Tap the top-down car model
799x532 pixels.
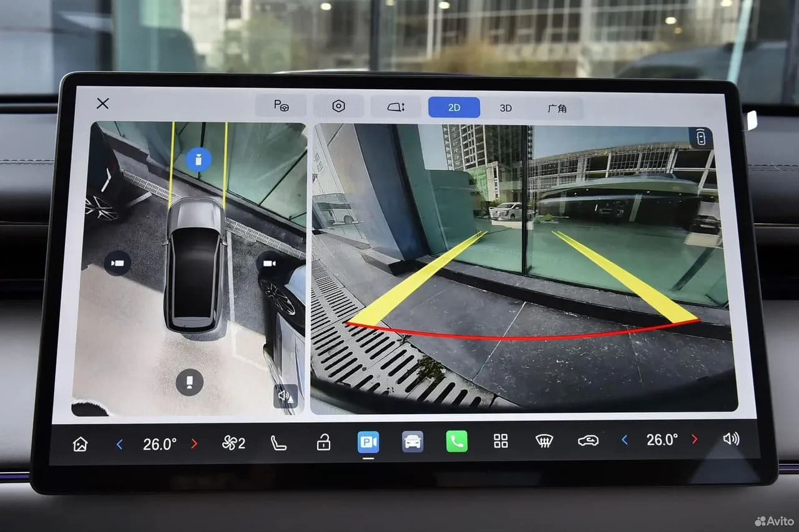(x=195, y=264)
